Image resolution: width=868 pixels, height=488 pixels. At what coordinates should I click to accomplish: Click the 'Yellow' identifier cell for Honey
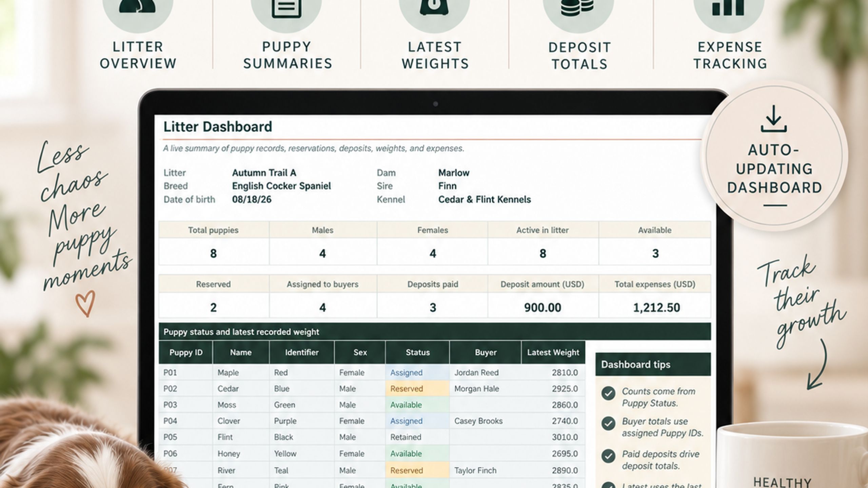pos(302,453)
